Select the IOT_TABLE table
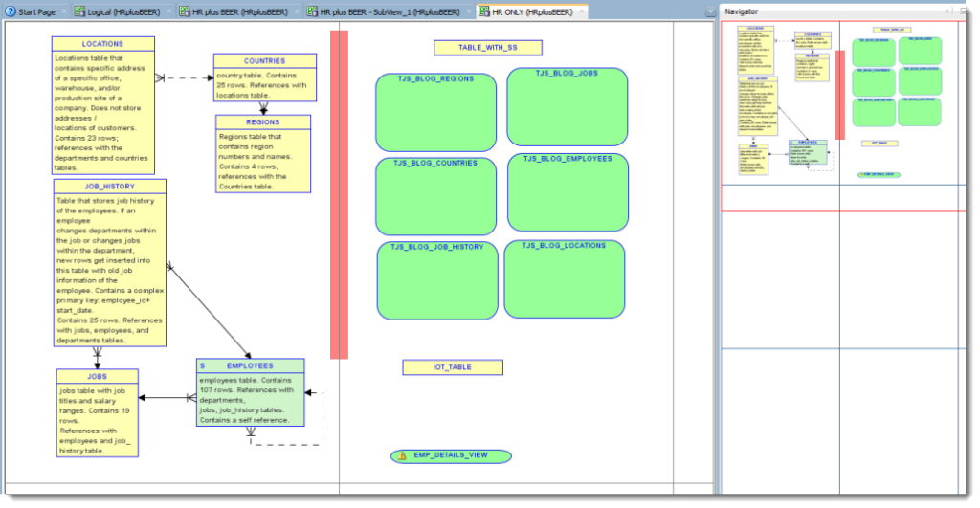The width and height of the screenshot is (980, 508). point(453,367)
